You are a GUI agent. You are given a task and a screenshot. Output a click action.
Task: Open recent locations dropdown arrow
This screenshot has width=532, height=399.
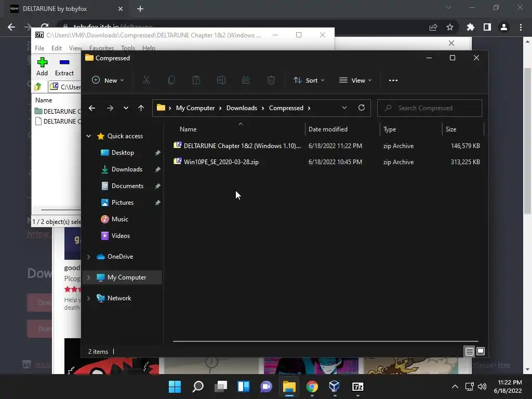[x=126, y=108]
